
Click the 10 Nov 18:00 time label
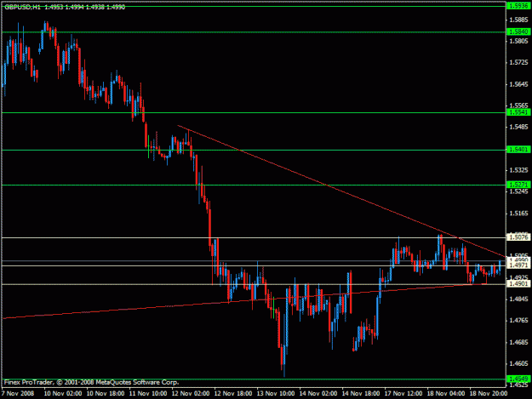coord(106,394)
